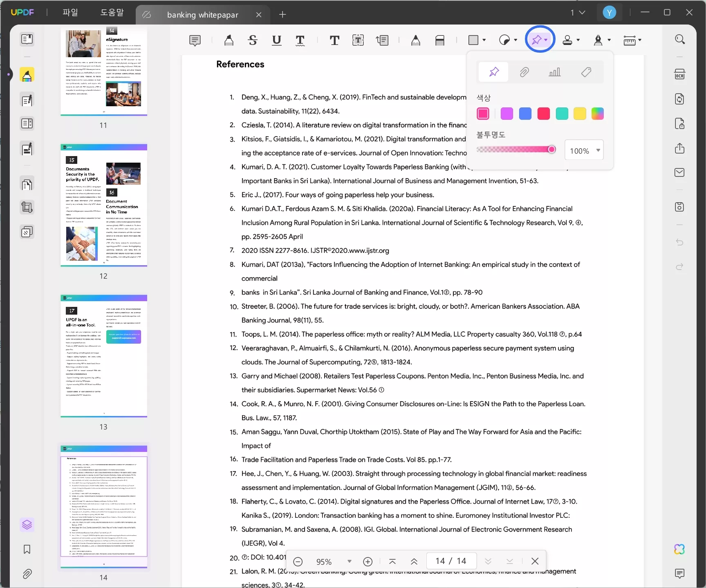The width and height of the screenshot is (706, 588).
Task: Add a new tab
Action: pyautogui.click(x=282, y=15)
